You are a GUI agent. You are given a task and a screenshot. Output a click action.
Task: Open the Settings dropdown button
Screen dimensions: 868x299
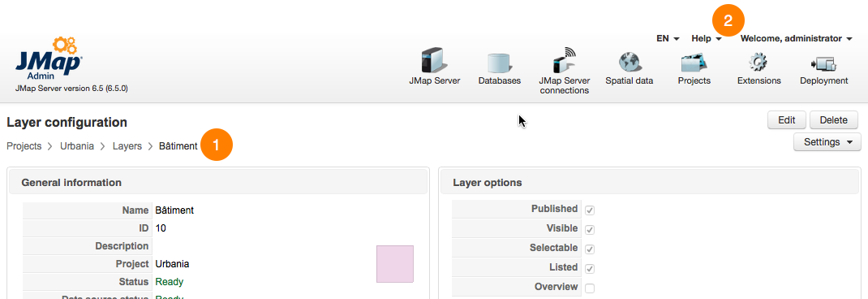(x=827, y=142)
